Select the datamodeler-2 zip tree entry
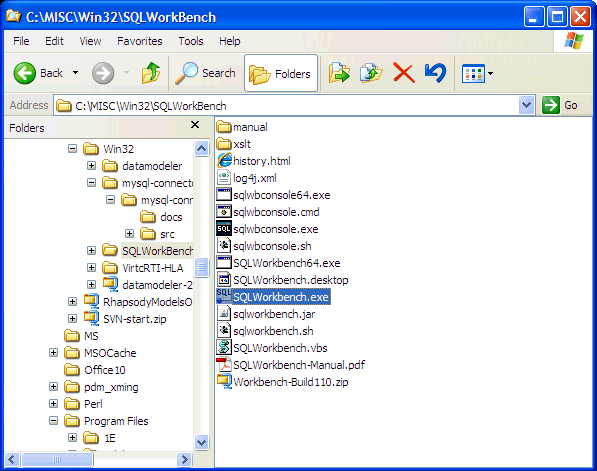This screenshot has width=597, height=471. tap(148, 284)
